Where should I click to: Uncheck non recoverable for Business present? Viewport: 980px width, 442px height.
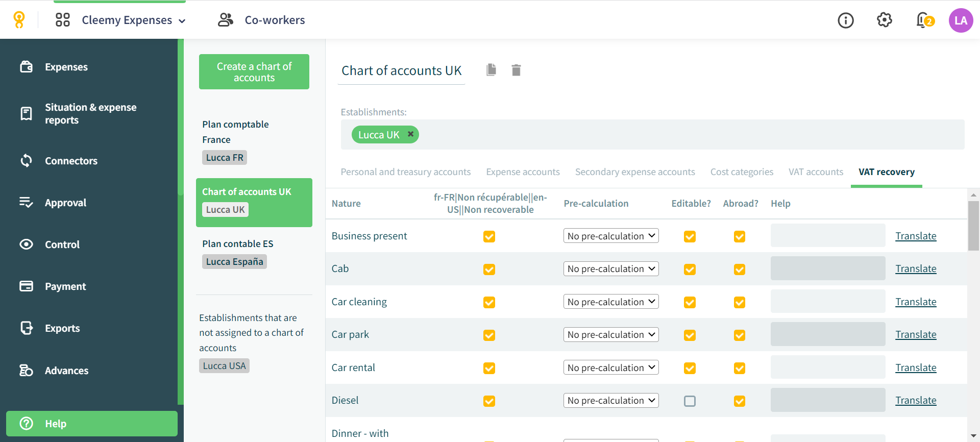tap(489, 236)
